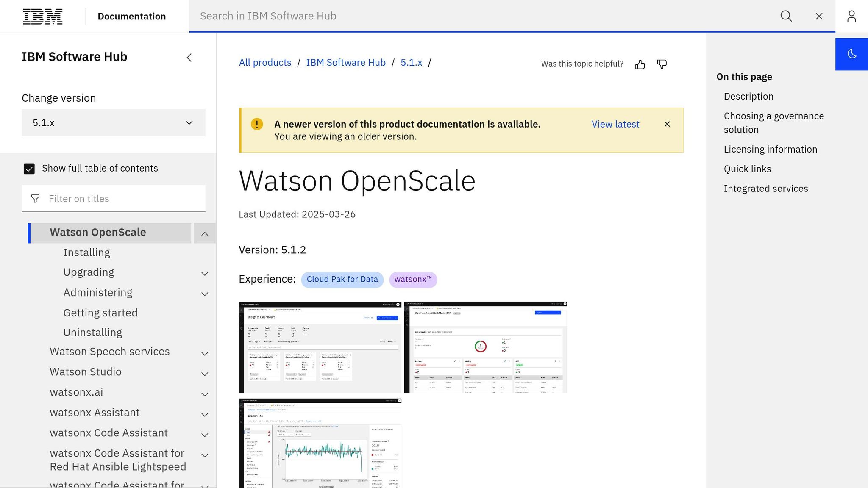This screenshot has width=868, height=488.
Task: Clear the search bar using the X icon
Action: 819,16
